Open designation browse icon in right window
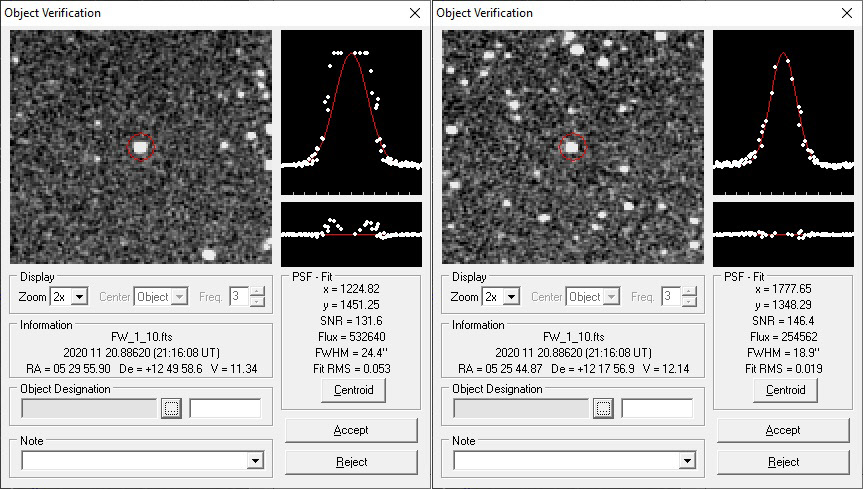Image resolution: width=864 pixels, height=489 pixels. click(x=603, y=408)
